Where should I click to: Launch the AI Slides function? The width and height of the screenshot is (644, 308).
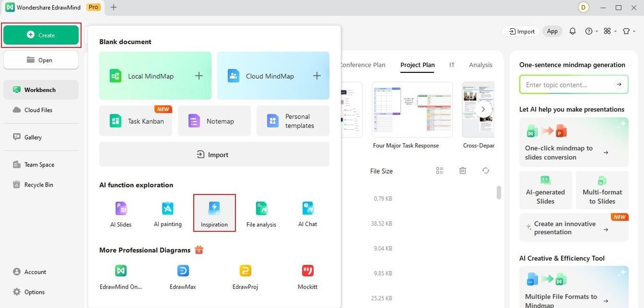[x=121, y=214]
